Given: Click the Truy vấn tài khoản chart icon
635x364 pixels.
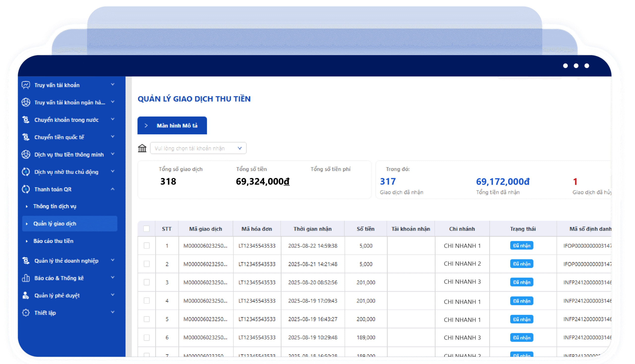Looking at the screenshot, I should tap(26, 85).
